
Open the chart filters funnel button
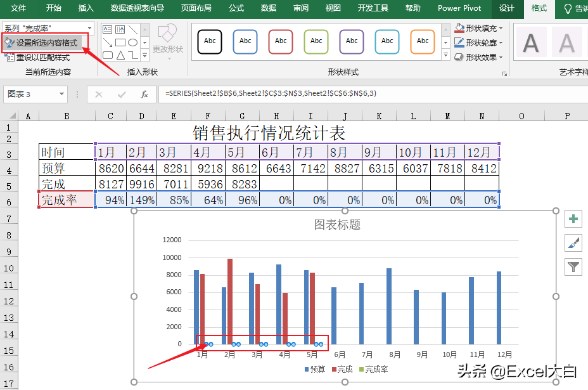pyautogui.click(x=573, y=267)
